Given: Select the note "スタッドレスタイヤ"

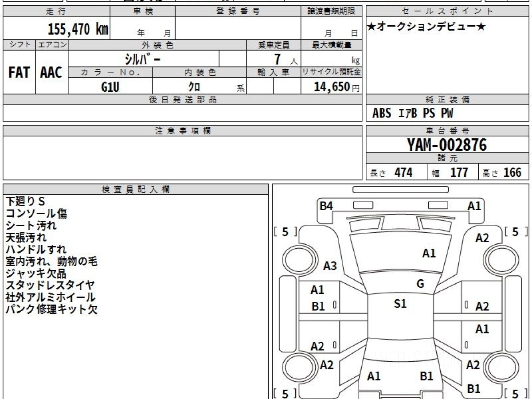Looking at the screenshot, I should point(50,285).
